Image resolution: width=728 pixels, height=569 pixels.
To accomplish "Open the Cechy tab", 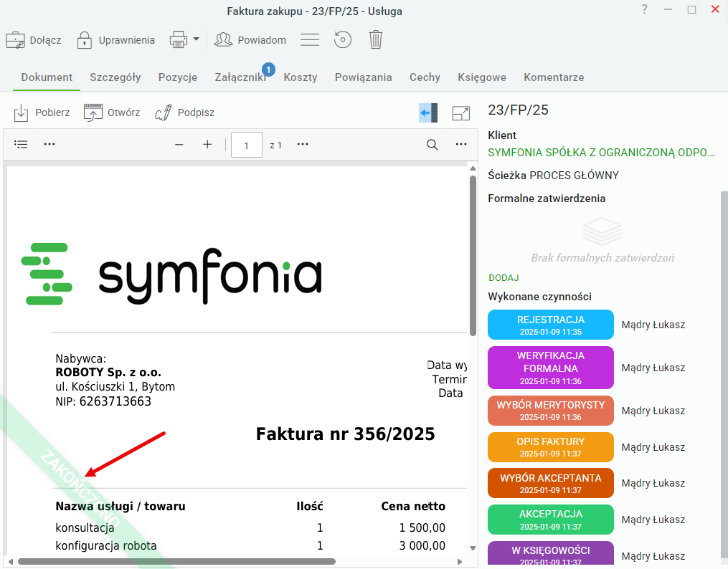I will coord(425,77).
